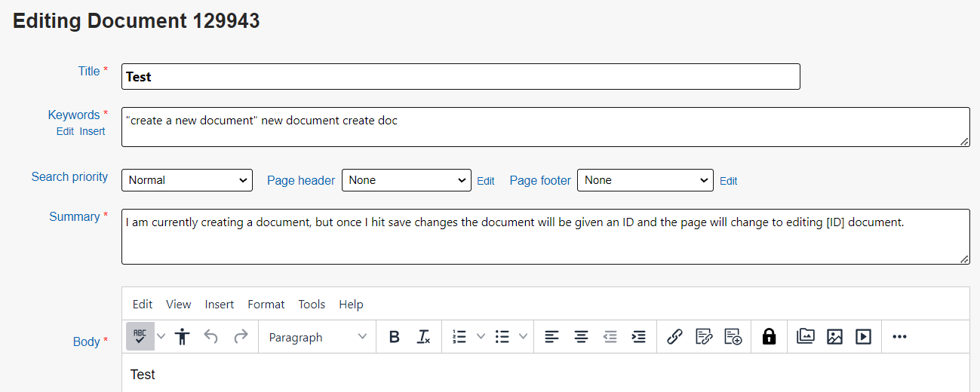Insert a bulleted list
The width and height of the screenshot is (980, 392).
(502, 337)
